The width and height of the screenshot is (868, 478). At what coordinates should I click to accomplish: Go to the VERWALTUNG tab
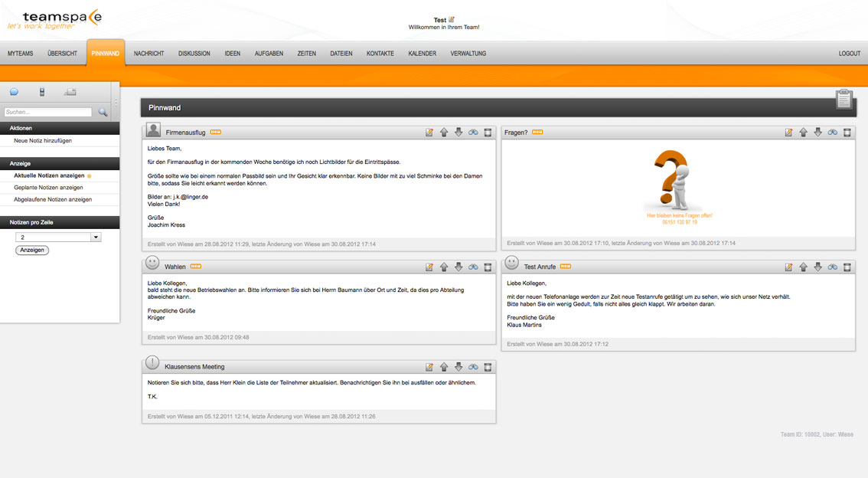[x=468, y=54]
